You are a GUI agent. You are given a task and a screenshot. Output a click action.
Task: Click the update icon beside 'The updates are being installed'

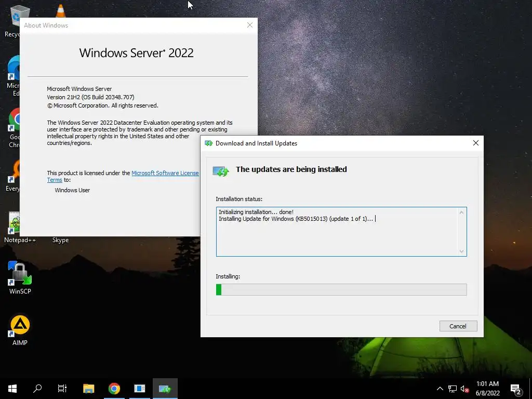(x=220, y=171)
